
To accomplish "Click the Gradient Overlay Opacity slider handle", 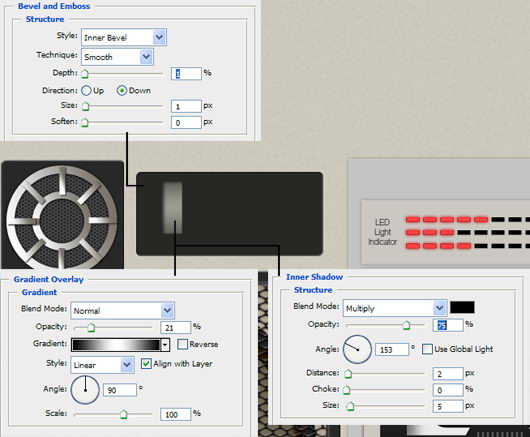I will point(91,327).
